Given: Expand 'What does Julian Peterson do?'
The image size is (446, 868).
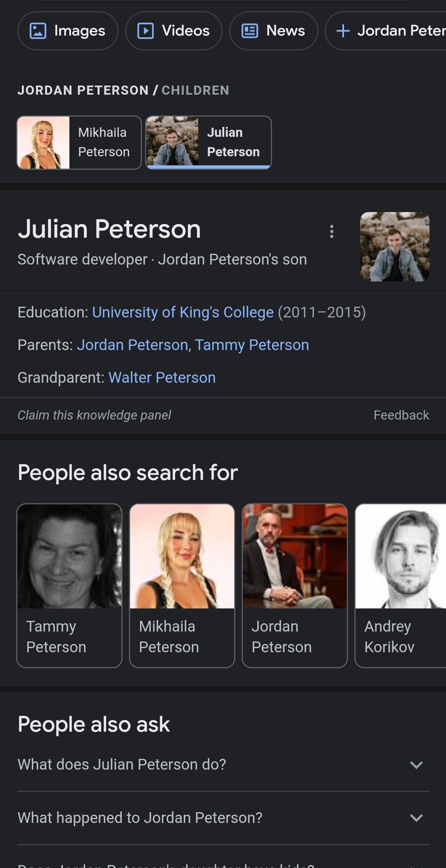Looking at the screenshot, I should tap(223, 765).
